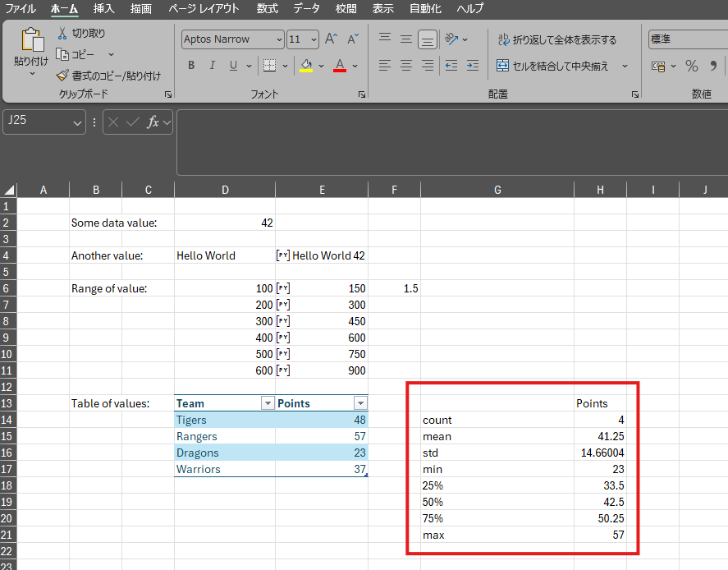This screenshot has height=570, width=728.
Task: Switch to the 描画 tab
Action: (140, 8)
